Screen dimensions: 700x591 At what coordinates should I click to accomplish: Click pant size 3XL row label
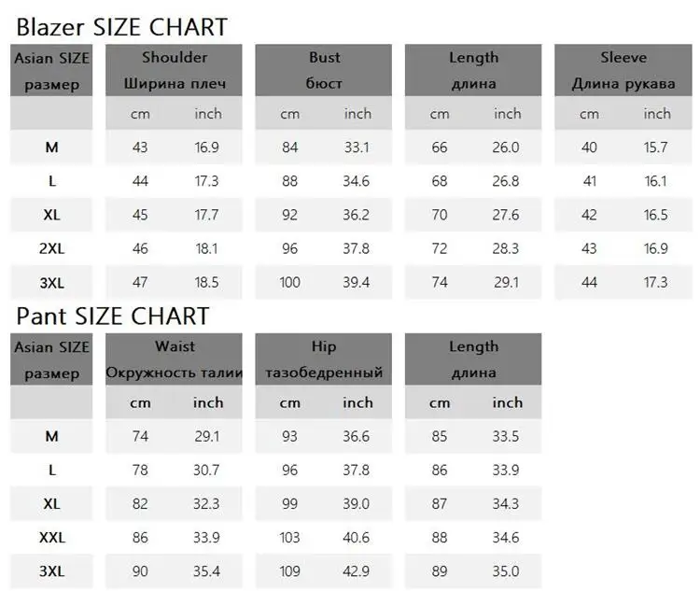51,571
